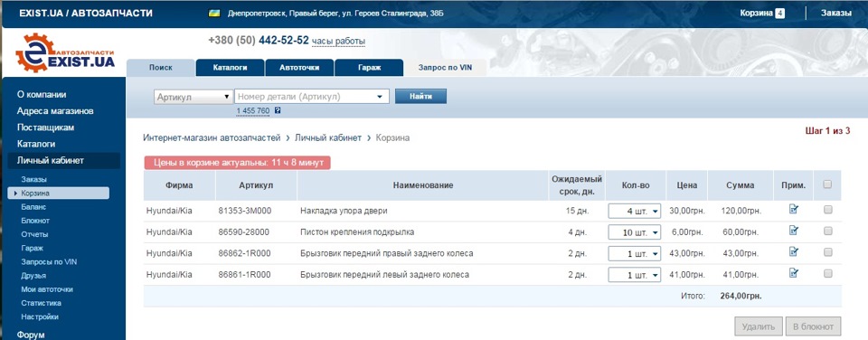Open note icon for part 86590-28000

click(x=794, y=231)
